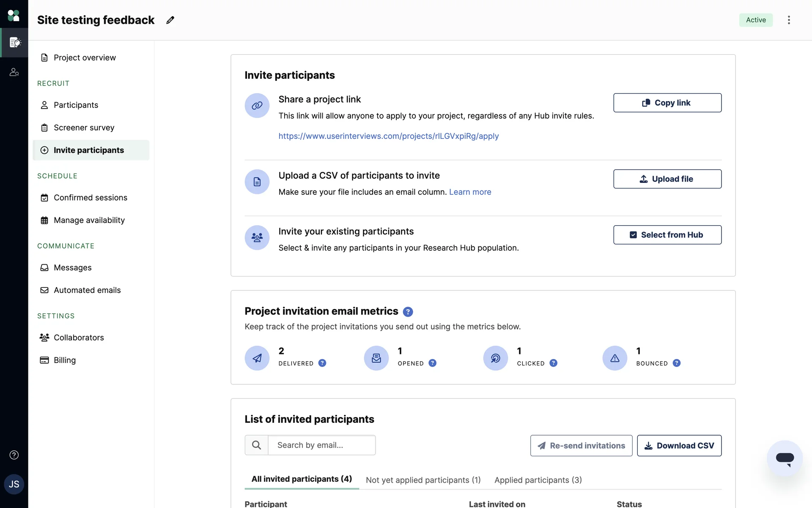This screenshot has height=508, width=812.
Task: Click the Download CSV button
Action: pos(679,446)
